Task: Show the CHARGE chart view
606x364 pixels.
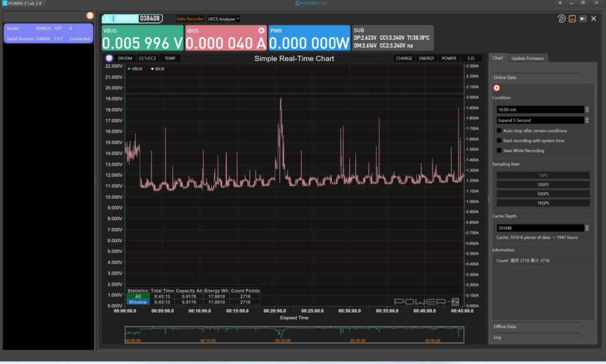Action: coord(404,59)
